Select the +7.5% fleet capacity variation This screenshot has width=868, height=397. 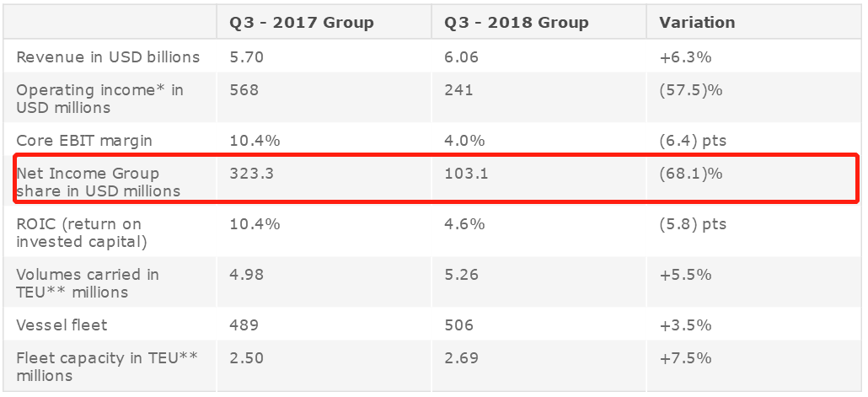685,358
